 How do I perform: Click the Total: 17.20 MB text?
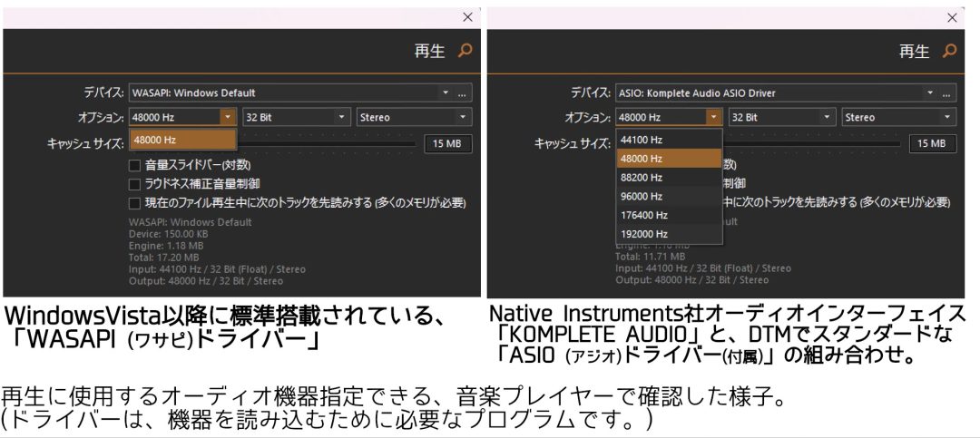[x=163, y=258]
